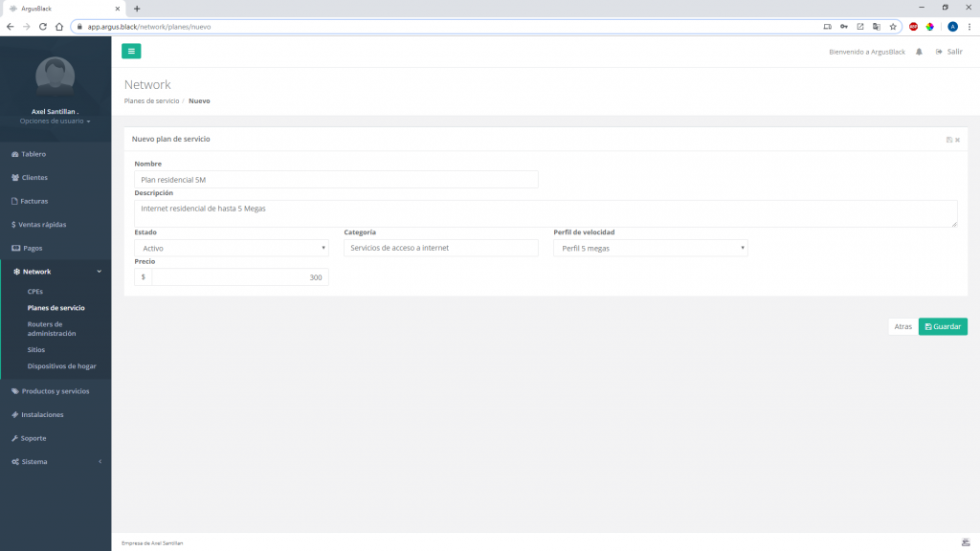980x551 pixels.
Task: Focus the Nombre input field
Action: 336,179
